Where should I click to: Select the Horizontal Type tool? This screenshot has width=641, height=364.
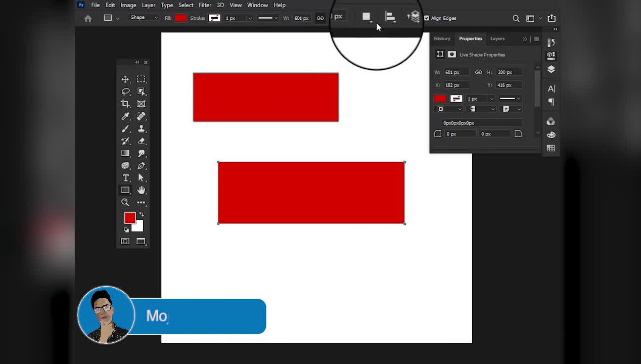pos(125,178)
